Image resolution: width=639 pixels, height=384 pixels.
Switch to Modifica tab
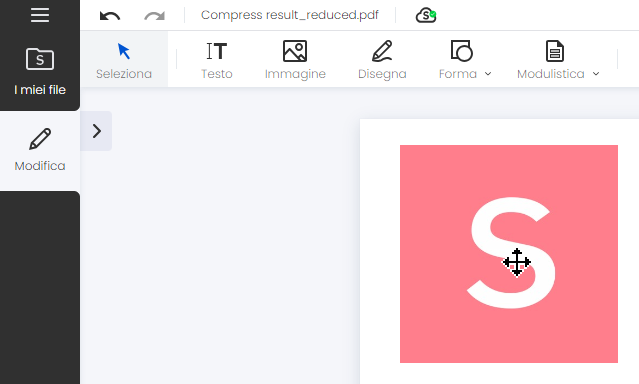40,150
